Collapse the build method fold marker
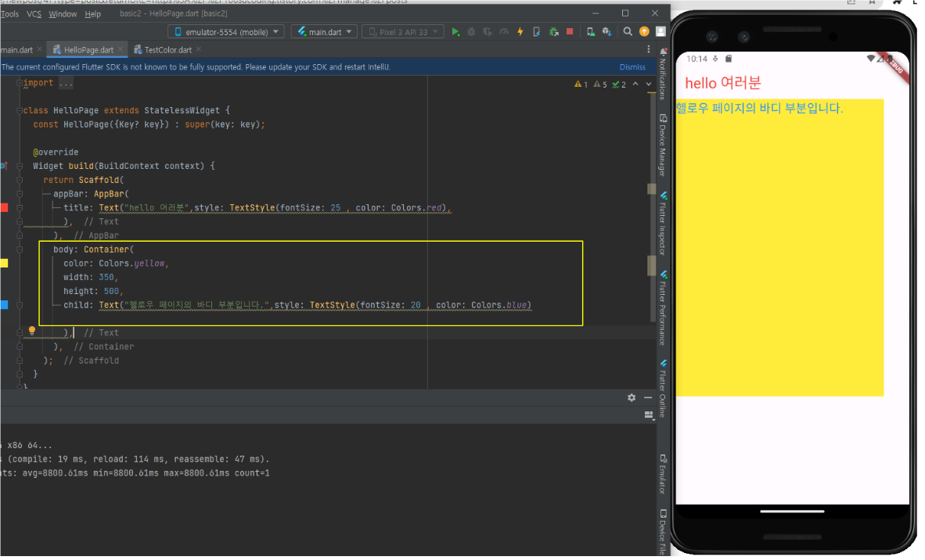The width and height of the screenshot is (925, 560). (20, 167)
